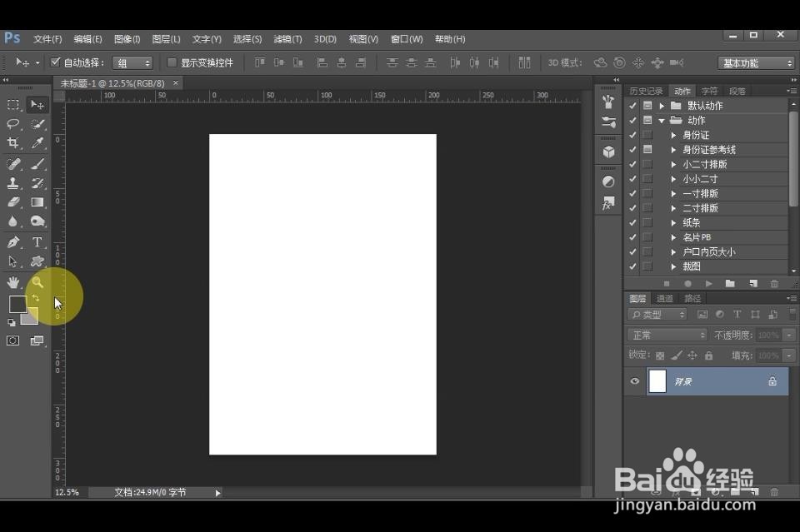Close the 未标题-1 document tab

coord(176,82)
